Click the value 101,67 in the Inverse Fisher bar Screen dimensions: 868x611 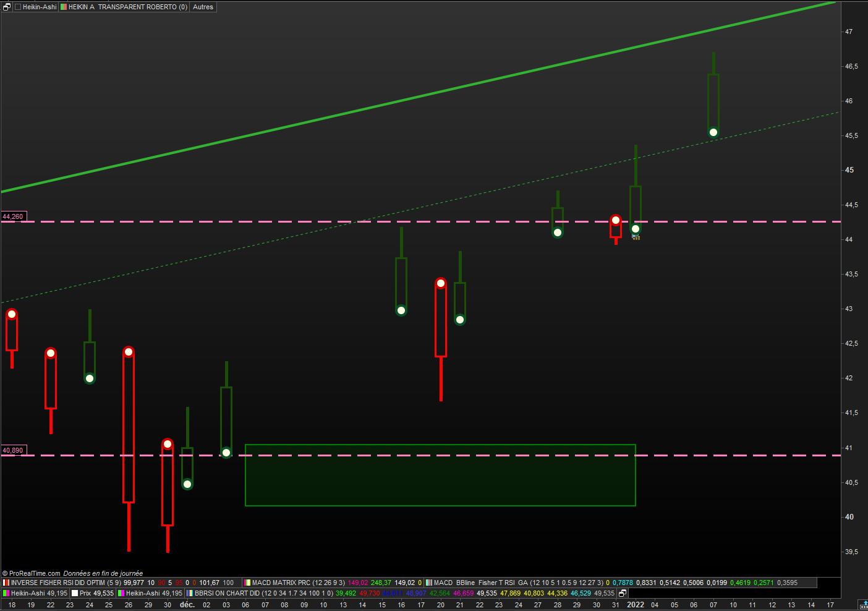210,583
